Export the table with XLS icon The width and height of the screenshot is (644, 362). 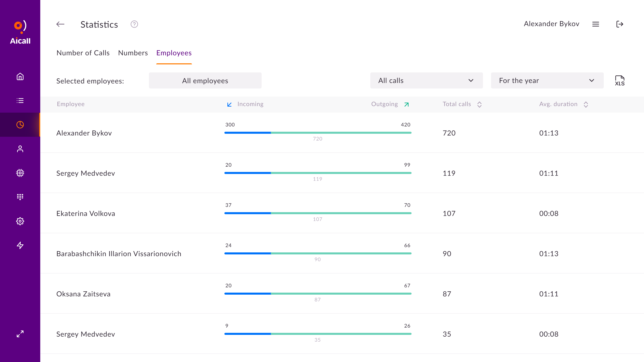coord(620,81)
